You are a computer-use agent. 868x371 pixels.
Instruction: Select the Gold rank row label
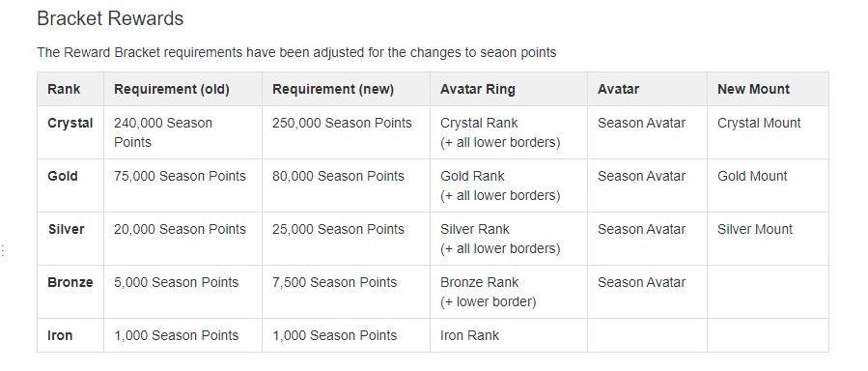tap(63, 176)
